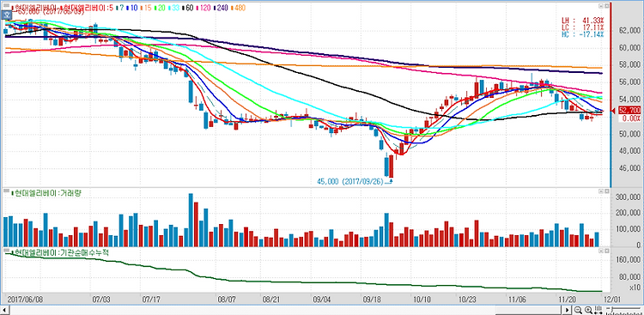Minimize the 기관순매수누적 indicator pane

[600, 250]
